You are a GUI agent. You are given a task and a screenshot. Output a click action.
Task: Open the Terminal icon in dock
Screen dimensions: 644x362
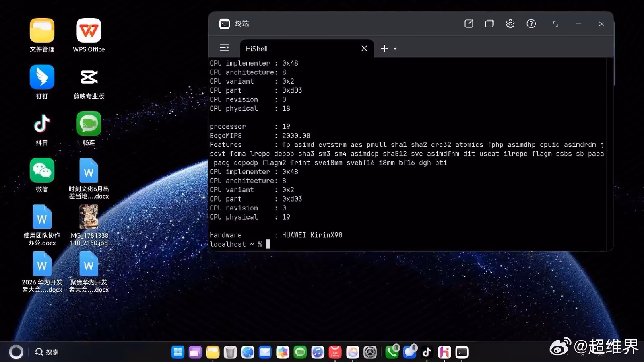coord(462,352)
